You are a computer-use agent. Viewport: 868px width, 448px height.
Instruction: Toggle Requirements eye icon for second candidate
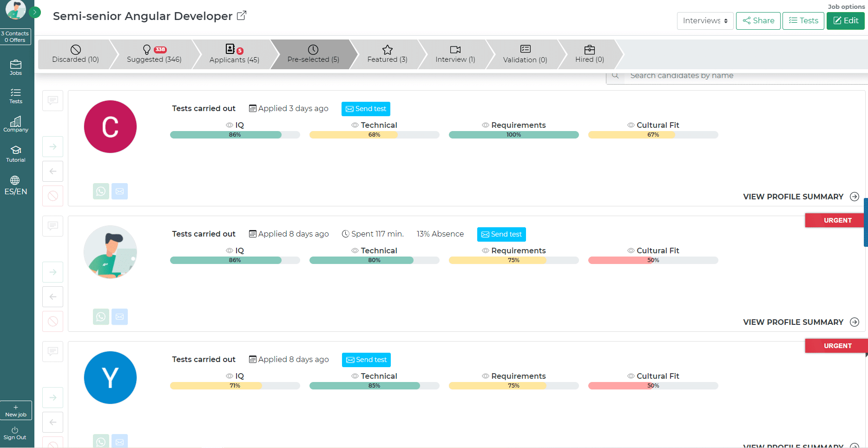click(x=486, y=250)
